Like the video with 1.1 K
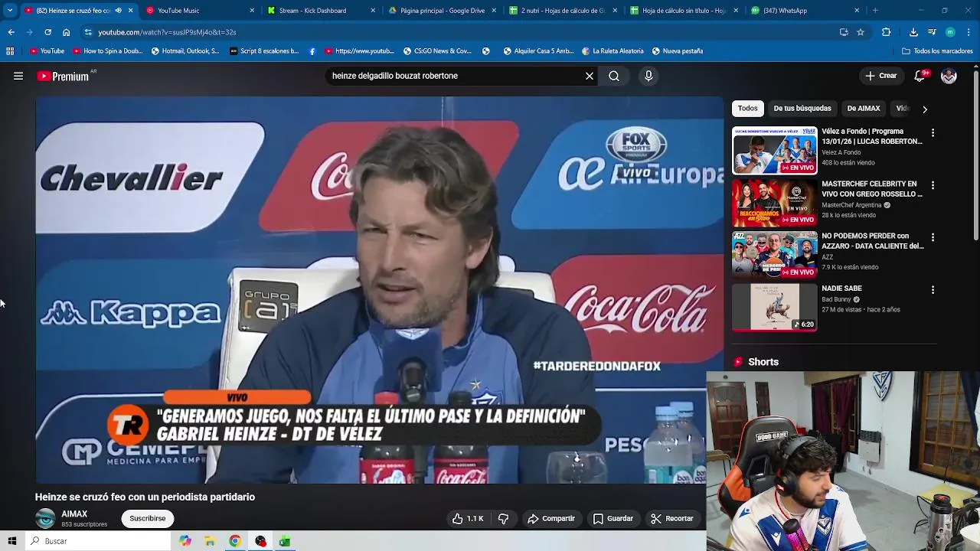The width and height of the screenshot is (980, 551). tap(468, 518)
